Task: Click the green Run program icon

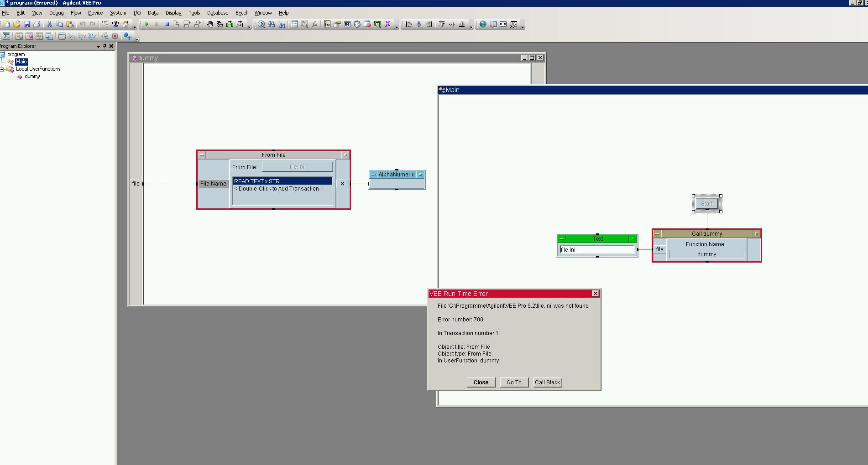Action: [x=146, y=24]
